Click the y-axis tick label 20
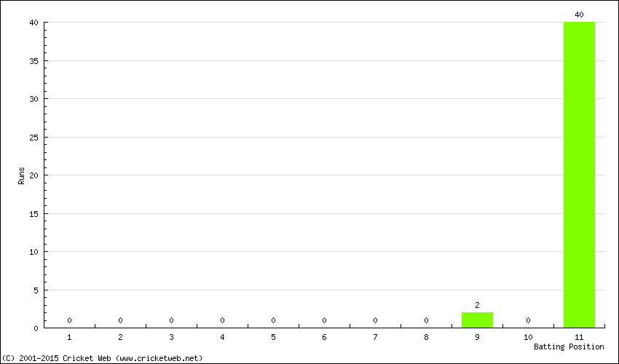 (x=34, y=175)
